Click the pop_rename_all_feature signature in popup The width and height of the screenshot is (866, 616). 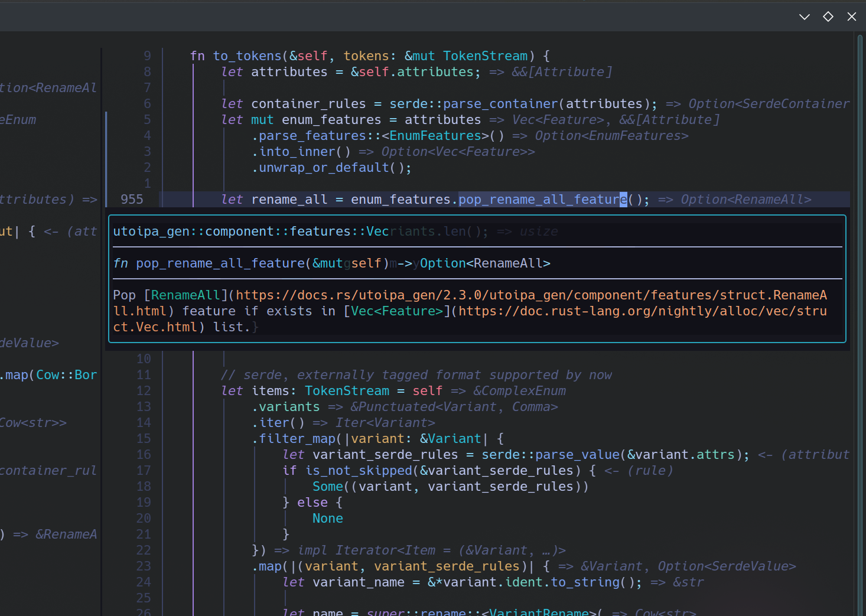click(220, 263)
